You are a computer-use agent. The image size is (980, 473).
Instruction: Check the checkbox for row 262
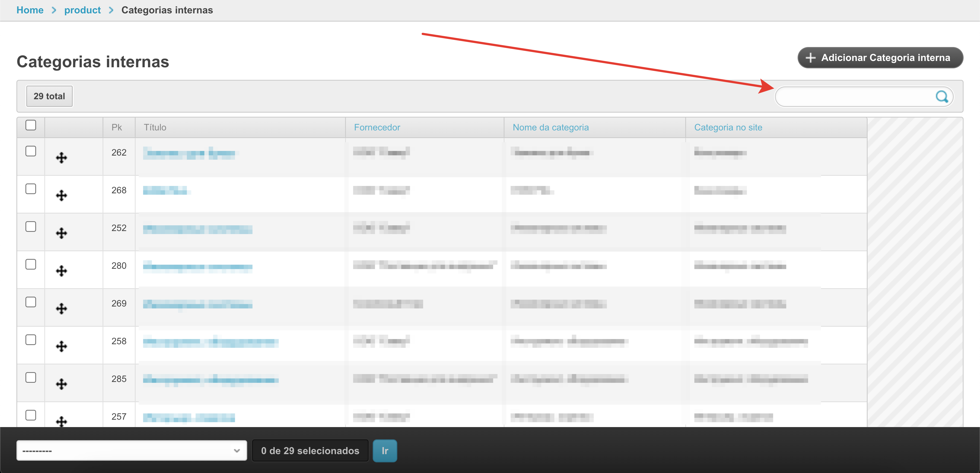tap(31, 151)
